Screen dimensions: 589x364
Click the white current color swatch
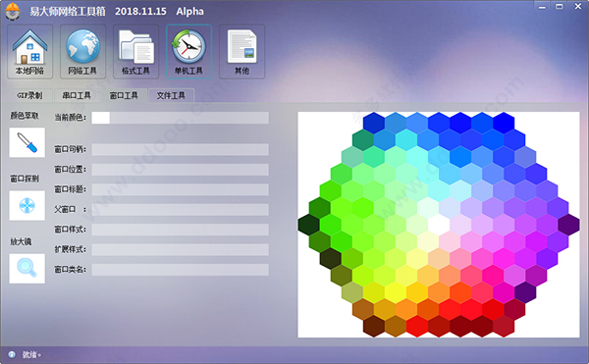101,118
